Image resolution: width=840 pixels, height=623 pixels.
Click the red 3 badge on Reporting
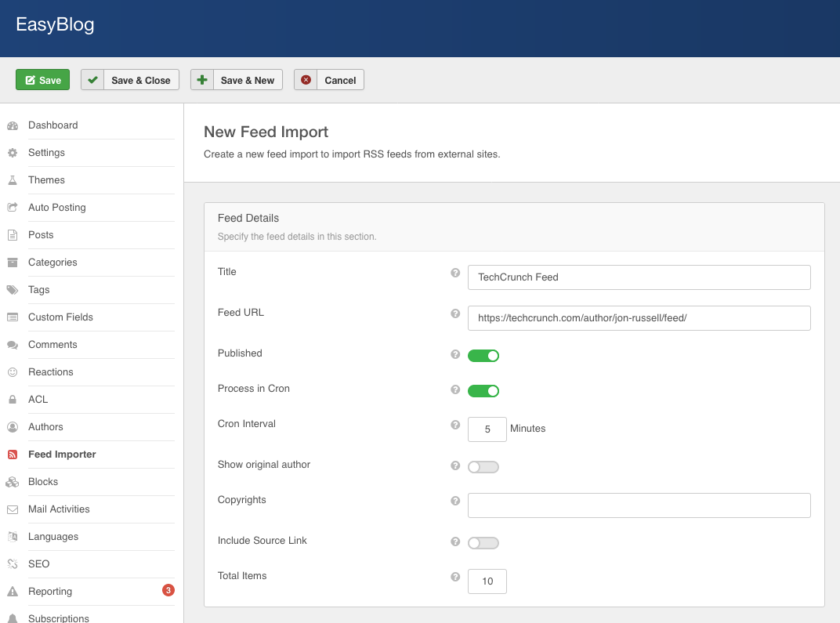tap(168, 590)
